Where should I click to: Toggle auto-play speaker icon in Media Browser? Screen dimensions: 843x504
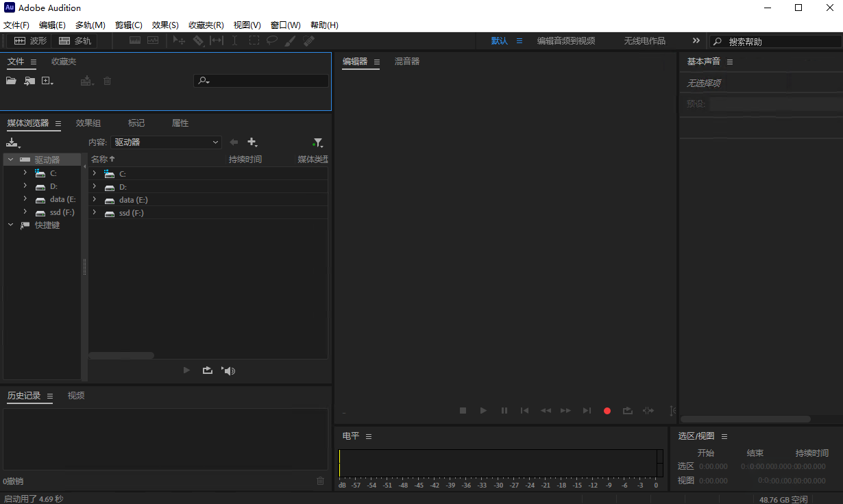[228, 370]
